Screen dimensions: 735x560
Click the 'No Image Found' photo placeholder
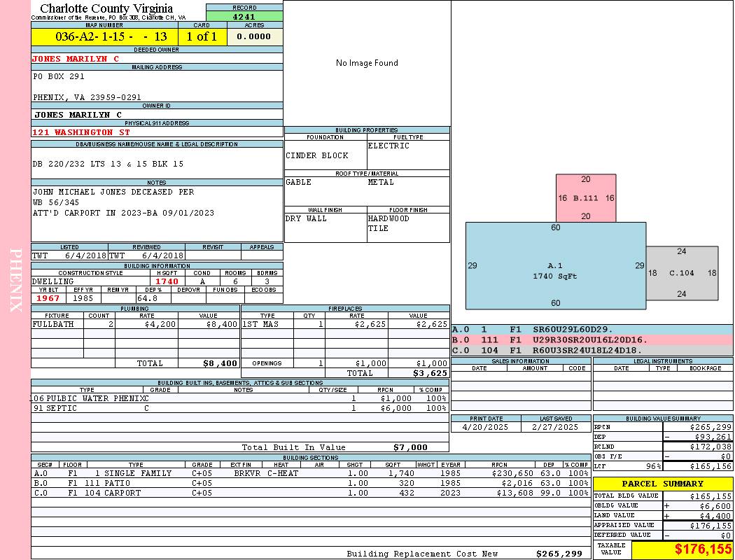(x=367, y=63)
